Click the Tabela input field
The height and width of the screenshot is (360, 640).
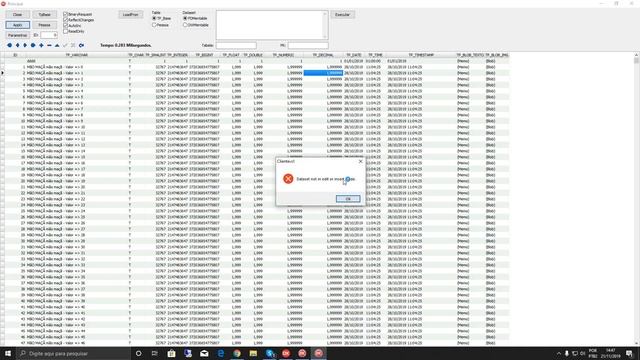point(236,45)
